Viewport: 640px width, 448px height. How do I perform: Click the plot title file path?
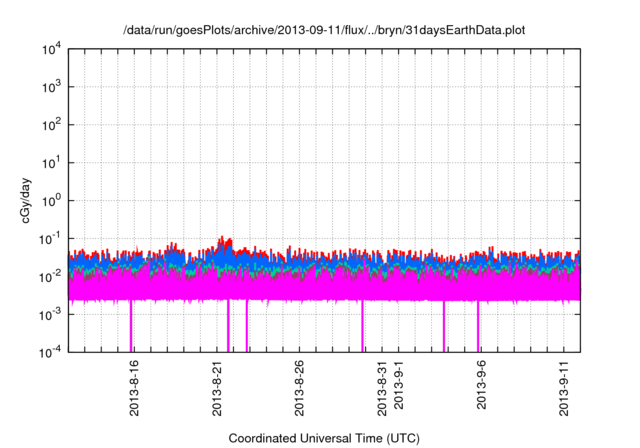click(324, 30)
